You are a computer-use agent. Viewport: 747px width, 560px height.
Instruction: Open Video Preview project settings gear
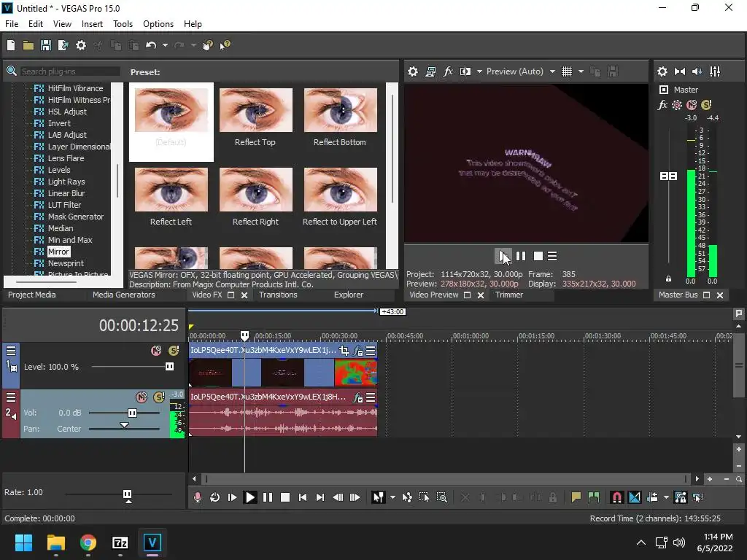point(413,71)
